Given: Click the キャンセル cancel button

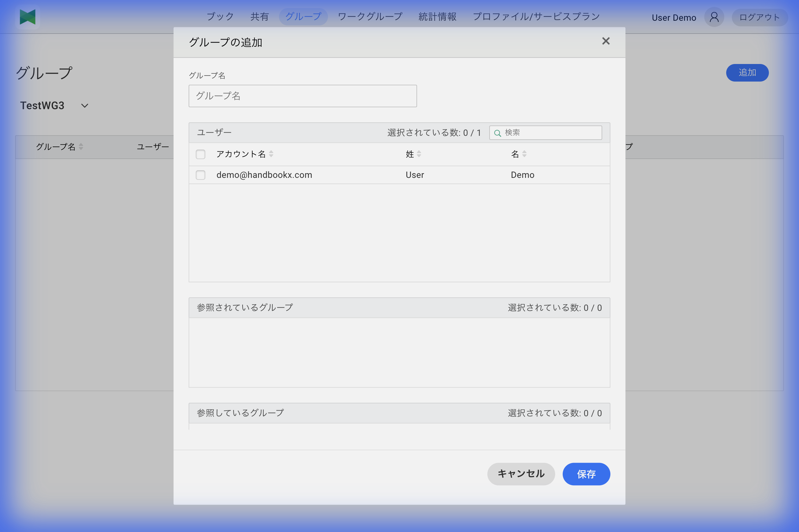Looking at the screenshot, I should 521,474.
